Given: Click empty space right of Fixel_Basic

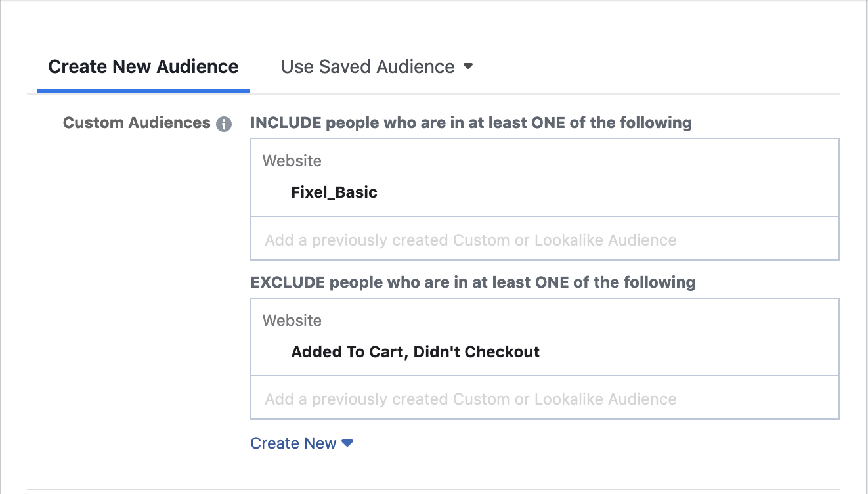Looking at the screenshot, I should point(591,192).
